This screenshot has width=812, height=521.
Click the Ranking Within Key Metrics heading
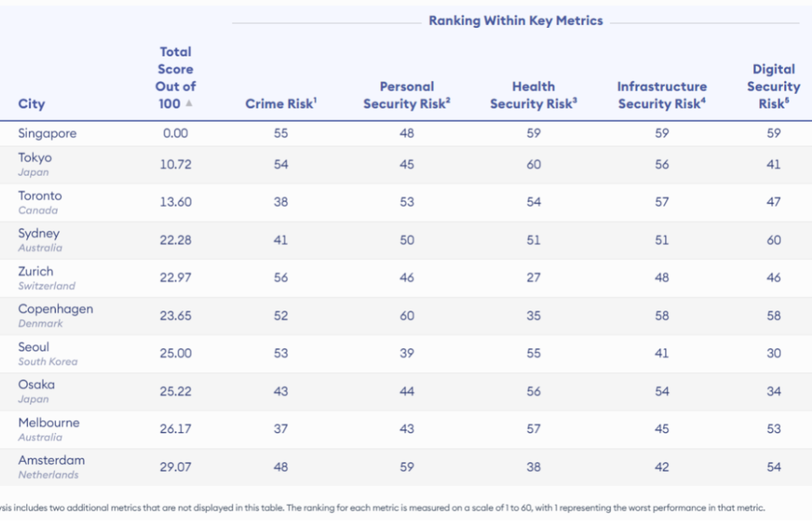tap(516, 21)
